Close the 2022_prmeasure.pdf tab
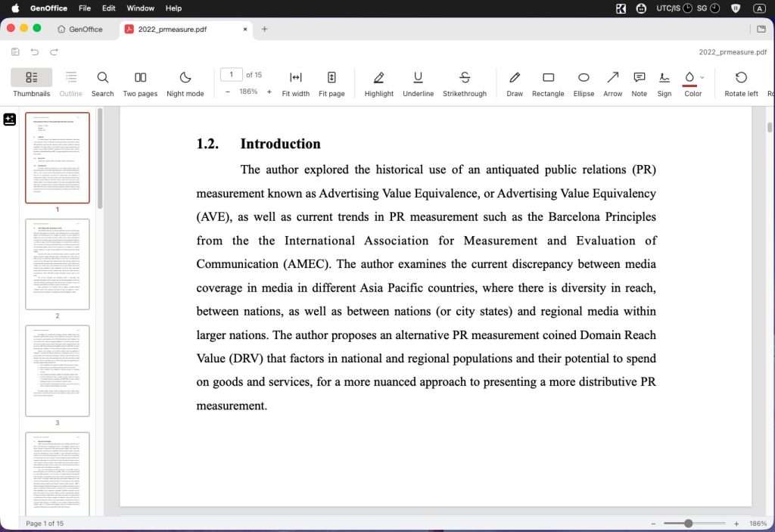Screen dimensions: 775x532 pos(244,30)
